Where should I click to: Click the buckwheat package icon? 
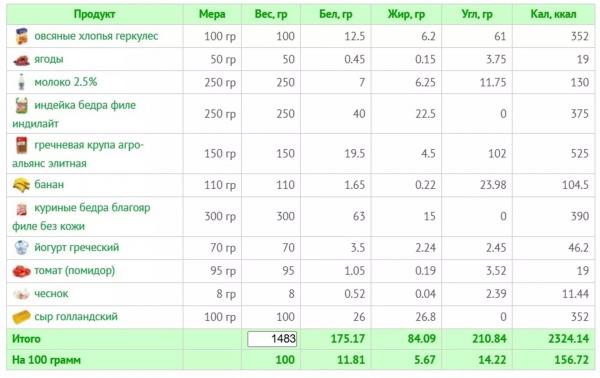[x=21, y=145]
